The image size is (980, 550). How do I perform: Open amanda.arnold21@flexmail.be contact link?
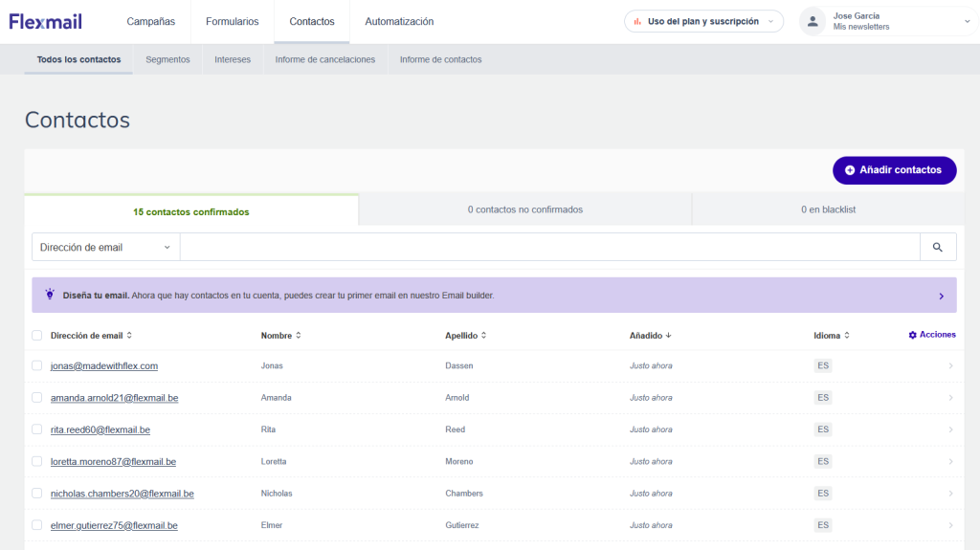115,398
